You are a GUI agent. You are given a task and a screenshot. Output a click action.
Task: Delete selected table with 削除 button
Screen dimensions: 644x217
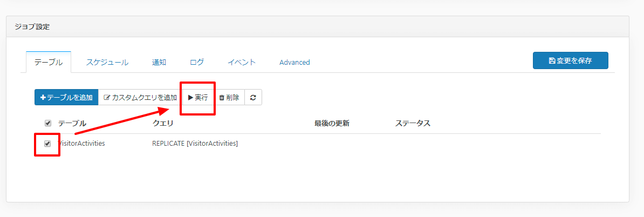pos(229,97)
